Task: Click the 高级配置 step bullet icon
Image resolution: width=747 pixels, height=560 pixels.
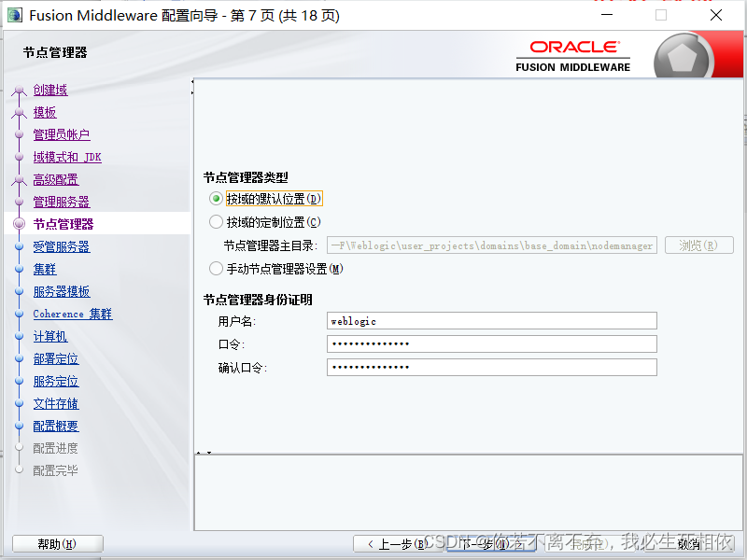Action: coord(19,179)
